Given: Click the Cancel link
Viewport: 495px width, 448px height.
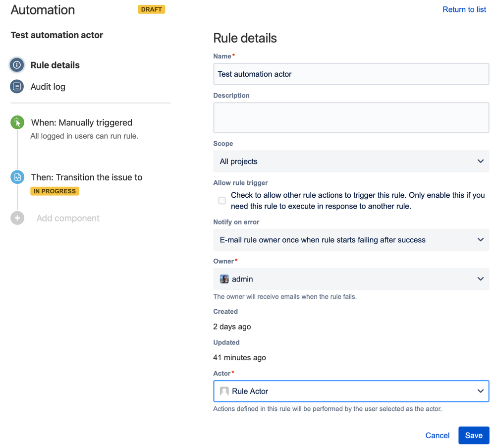Looking at the screenshot, I should click(x=438, y=435).
